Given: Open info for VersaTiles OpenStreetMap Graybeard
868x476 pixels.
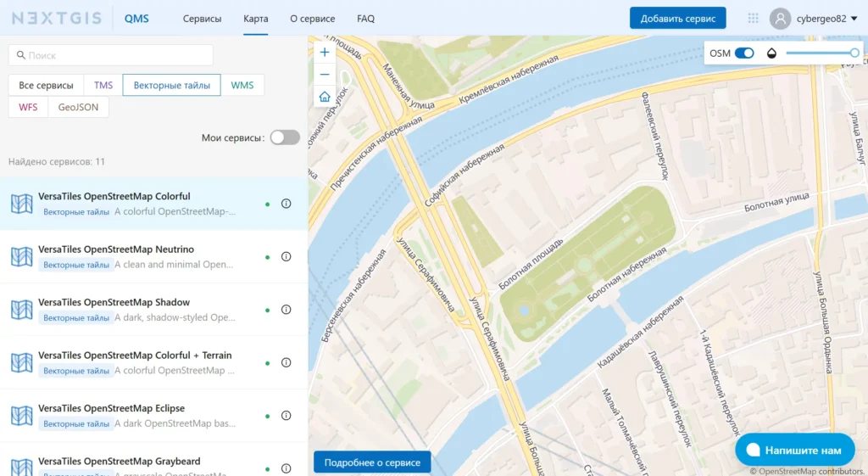Looking at the screenshot, I should [x=287, y=468].
